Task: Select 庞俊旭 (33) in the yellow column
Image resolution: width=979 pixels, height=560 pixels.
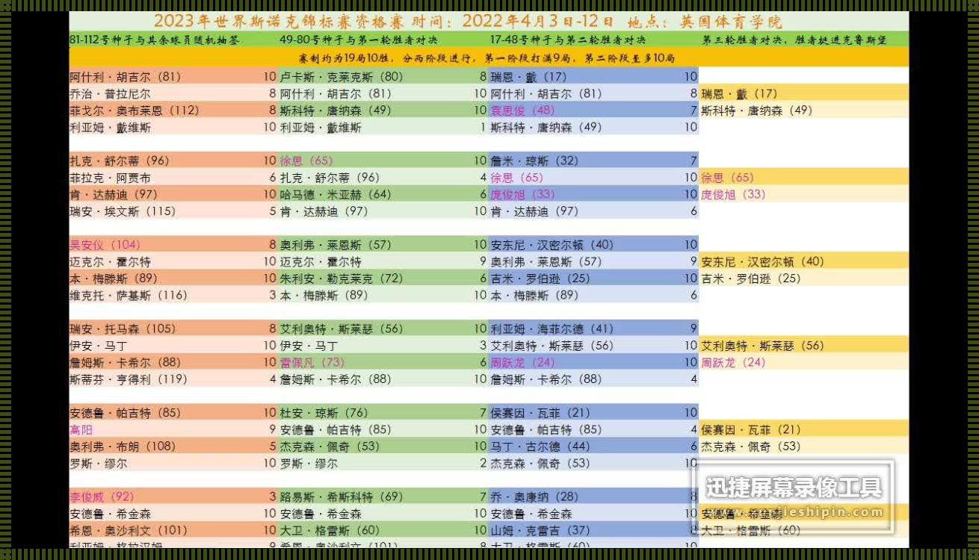Action: point(734,194)
